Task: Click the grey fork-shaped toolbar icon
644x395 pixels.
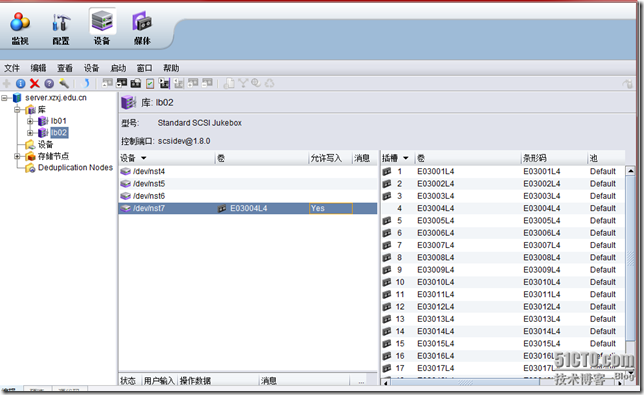Action: 243,83
